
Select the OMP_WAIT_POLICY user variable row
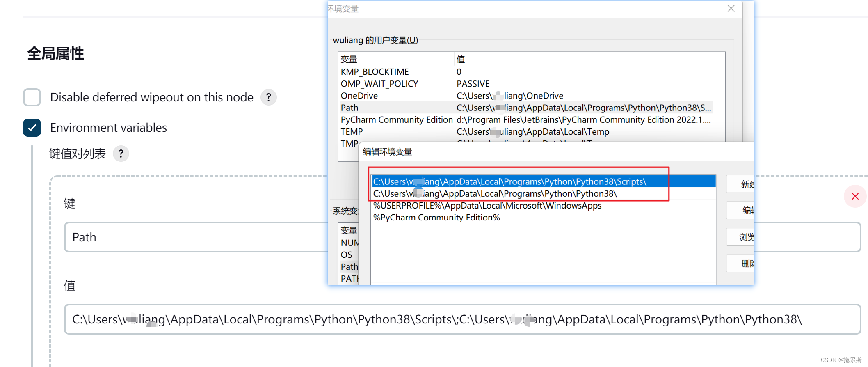pyautogui.click(x=526, y=84)
